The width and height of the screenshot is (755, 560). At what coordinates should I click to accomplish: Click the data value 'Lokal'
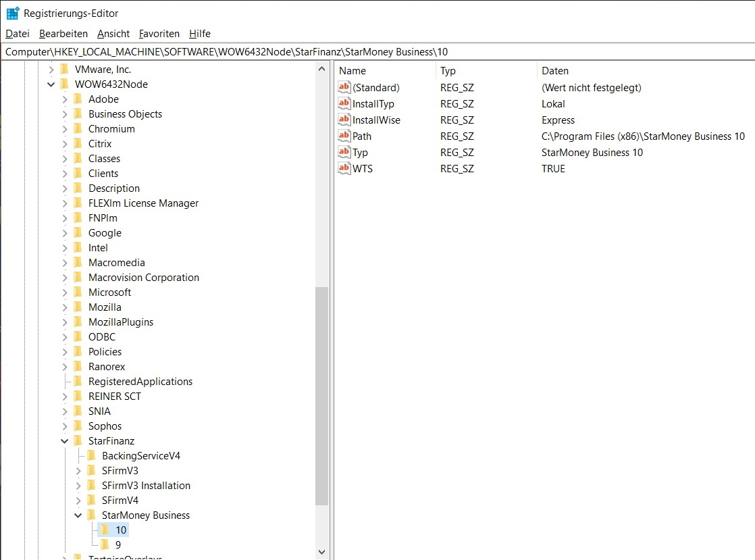[x=553, y=104]
